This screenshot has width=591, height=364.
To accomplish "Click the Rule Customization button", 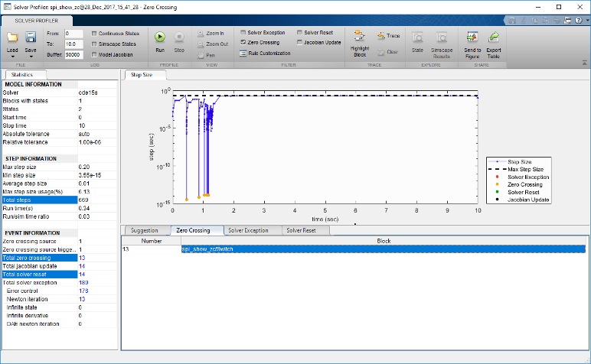I will point(263,54).
